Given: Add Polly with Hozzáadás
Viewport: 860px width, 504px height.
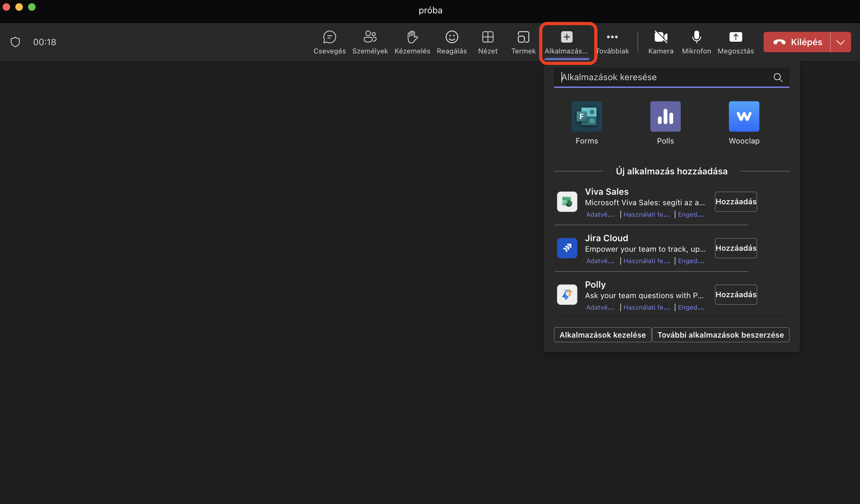Looking at the screenshot, I should tap(736, 295).
